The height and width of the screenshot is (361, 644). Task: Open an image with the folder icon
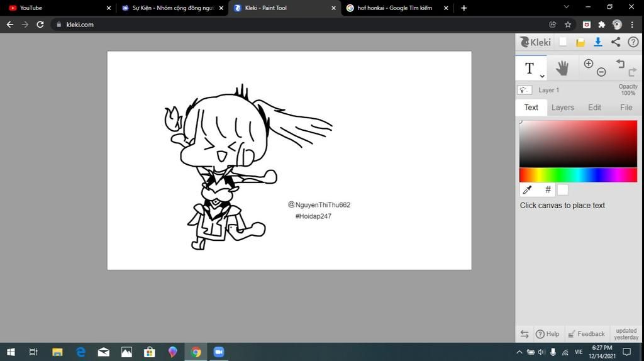(x=580, y=42)
